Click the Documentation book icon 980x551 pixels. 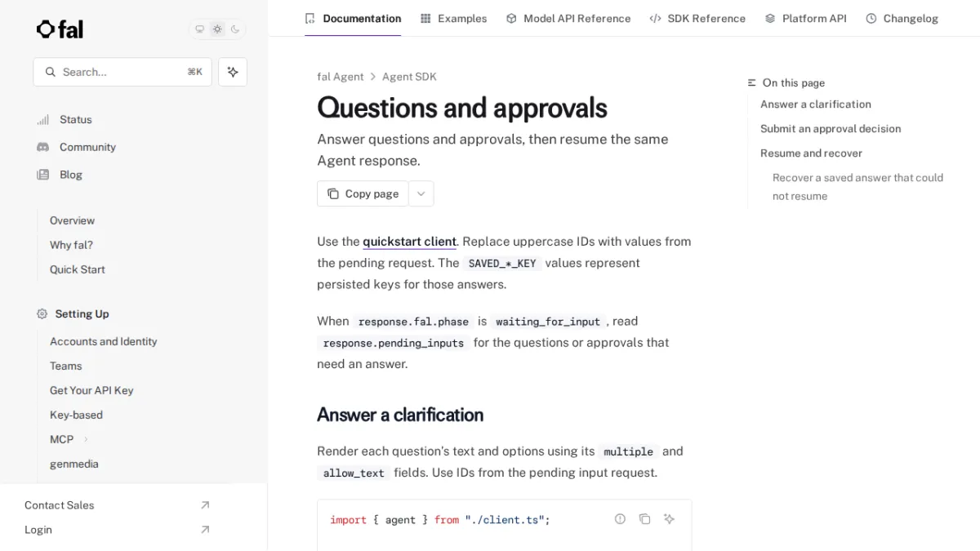pyautogui.click(x=310, y=18)
